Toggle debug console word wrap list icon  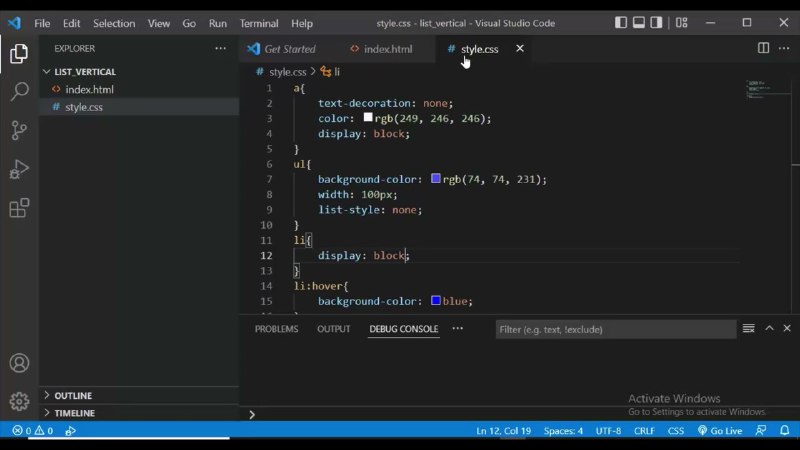[x=748, y=329]
